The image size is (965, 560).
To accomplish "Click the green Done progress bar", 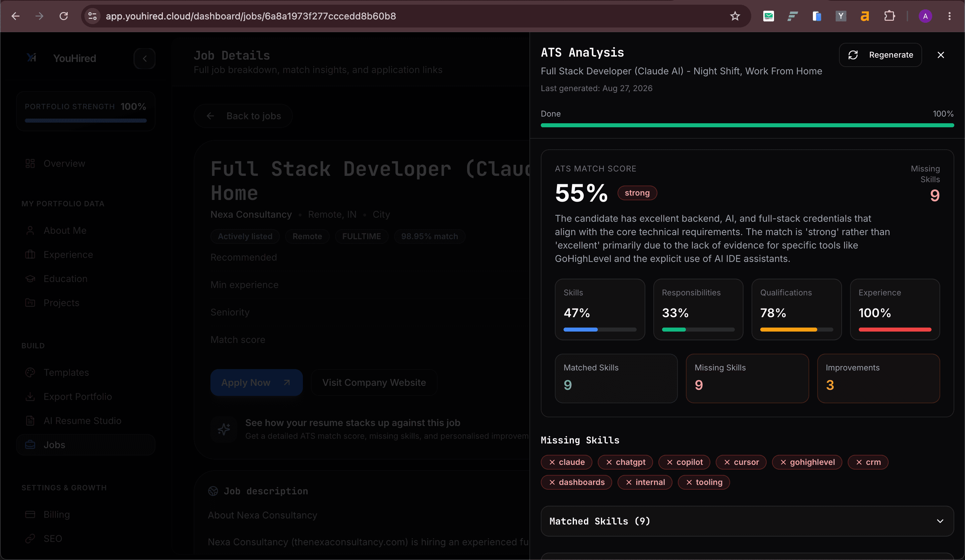I will tap(747, 125).
